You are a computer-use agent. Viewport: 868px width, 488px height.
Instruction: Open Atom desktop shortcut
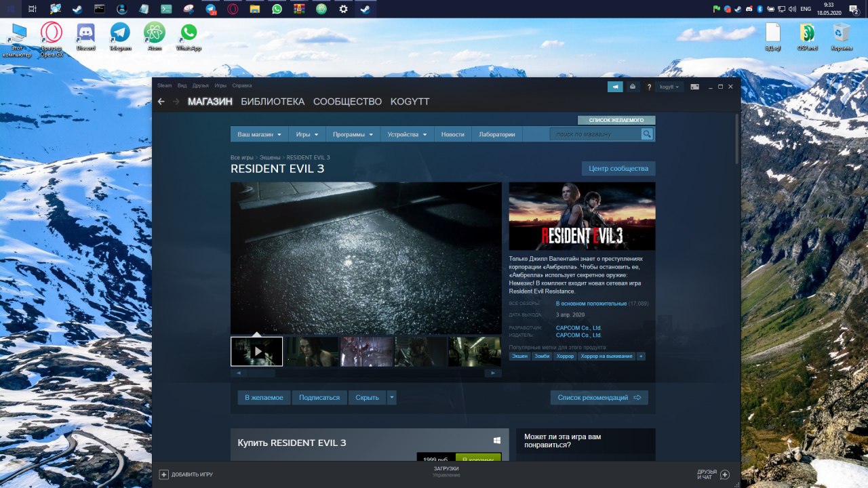tap(155, 37)
